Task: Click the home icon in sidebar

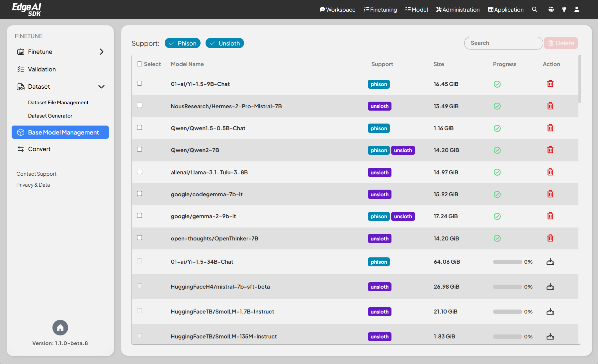Action: [x=60, y=328]
